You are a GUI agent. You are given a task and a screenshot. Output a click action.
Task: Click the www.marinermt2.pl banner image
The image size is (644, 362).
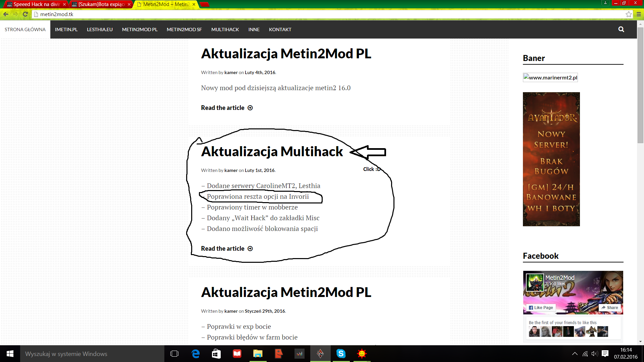pos(550,77)
